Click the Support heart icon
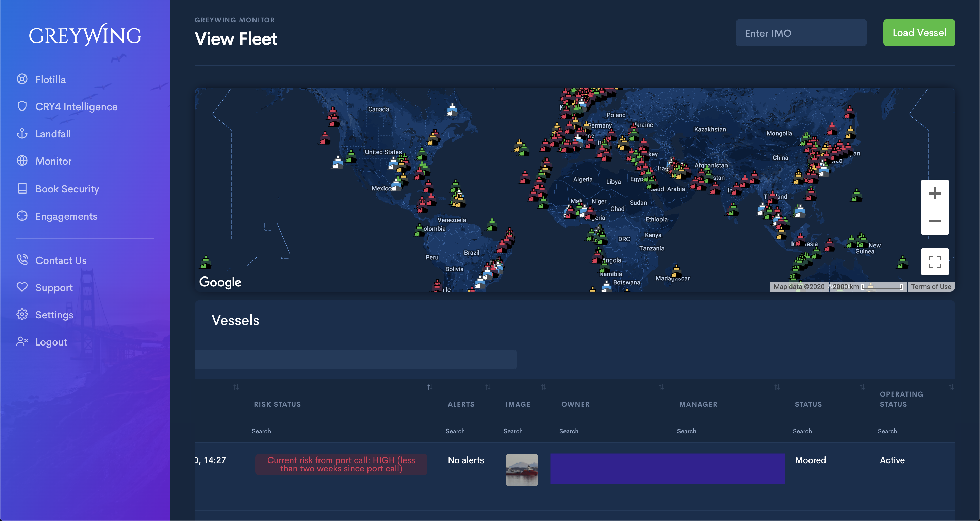980x521 pixels. click(22, 287)
